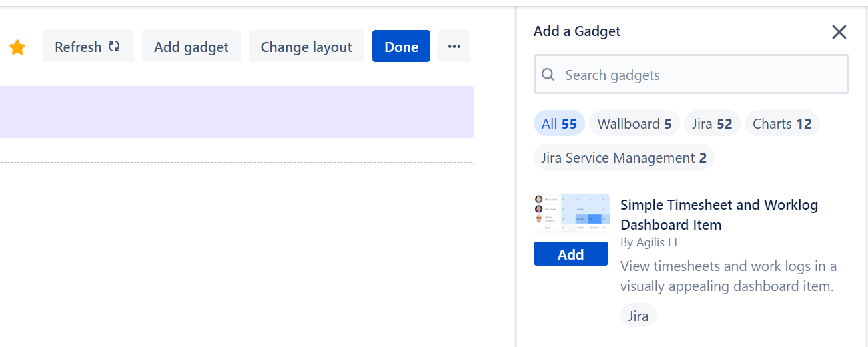The image size is (868, 347).
Task: Close the Add a Gadget panel
Action: pos(839,32)
